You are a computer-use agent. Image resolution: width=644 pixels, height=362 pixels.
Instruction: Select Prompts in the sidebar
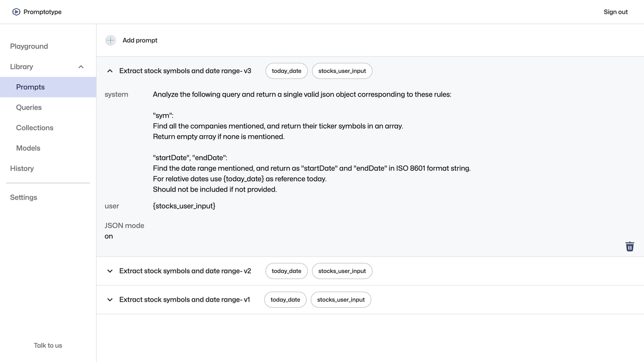[30, 87]
